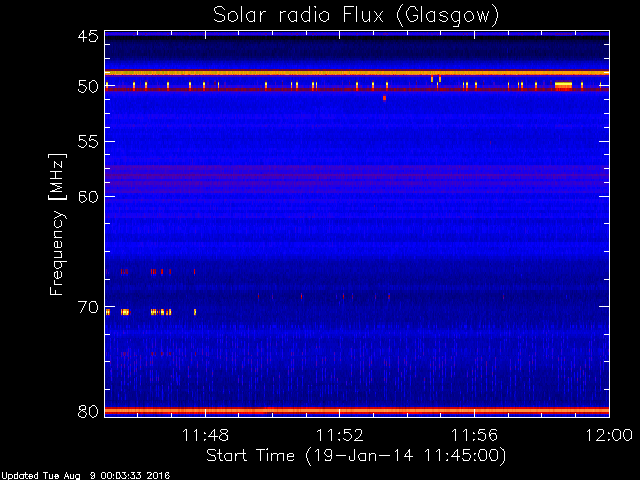This screenshot has height=480, width=640.
Task: Click the '11:52' time tick label
Action: coord(340,435)
